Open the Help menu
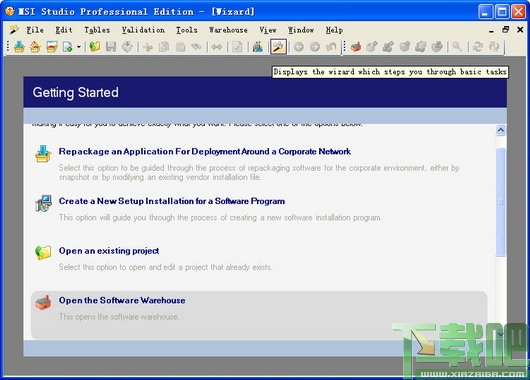The image size is (530, 380). tap(334, 30)
